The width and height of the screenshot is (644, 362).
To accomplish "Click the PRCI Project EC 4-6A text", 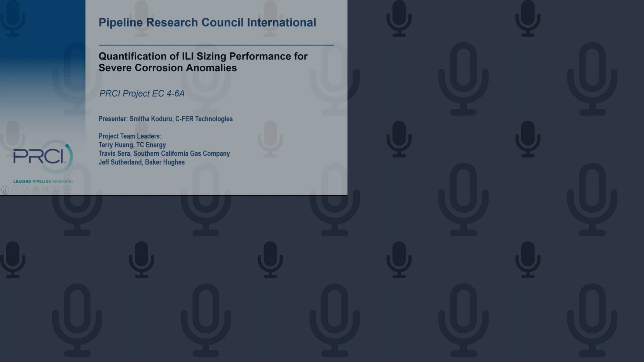I will coord(142,94).
